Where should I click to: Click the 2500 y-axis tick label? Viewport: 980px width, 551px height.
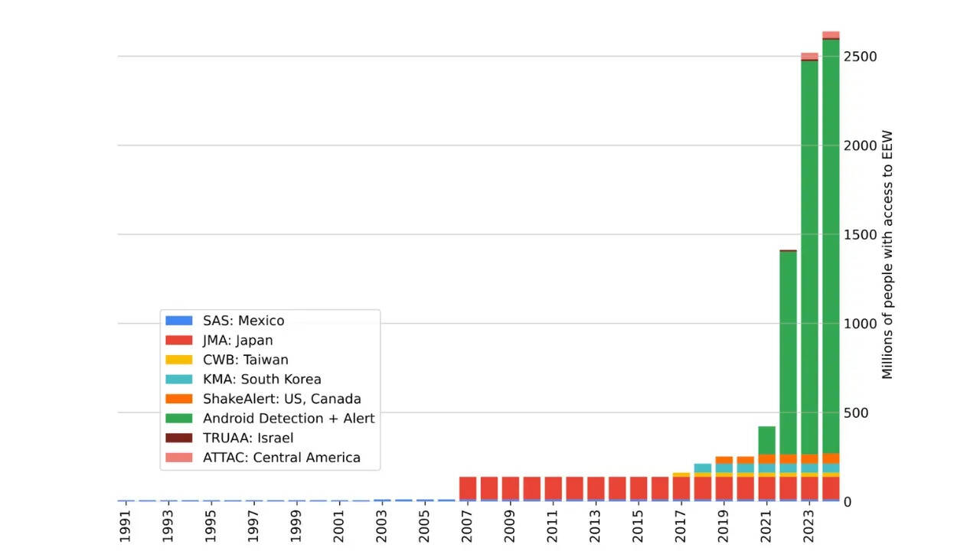point(860,57)
